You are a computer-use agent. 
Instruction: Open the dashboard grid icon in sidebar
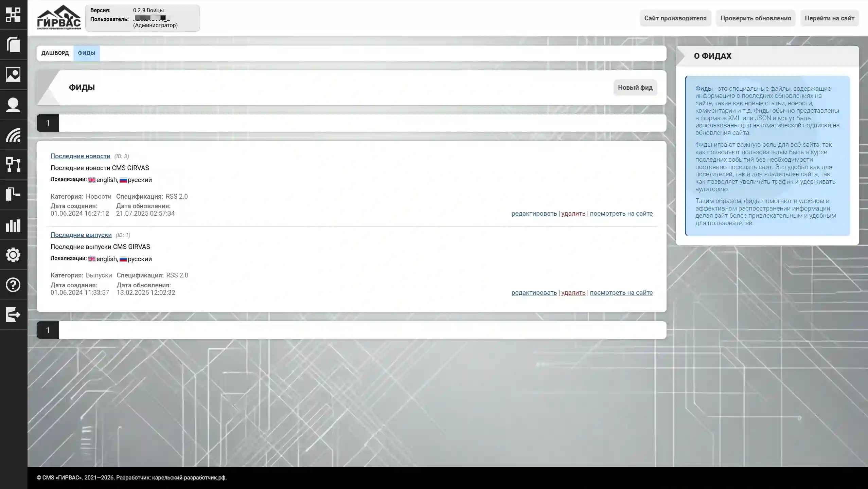pyautogui.click(x=13, y=15)
